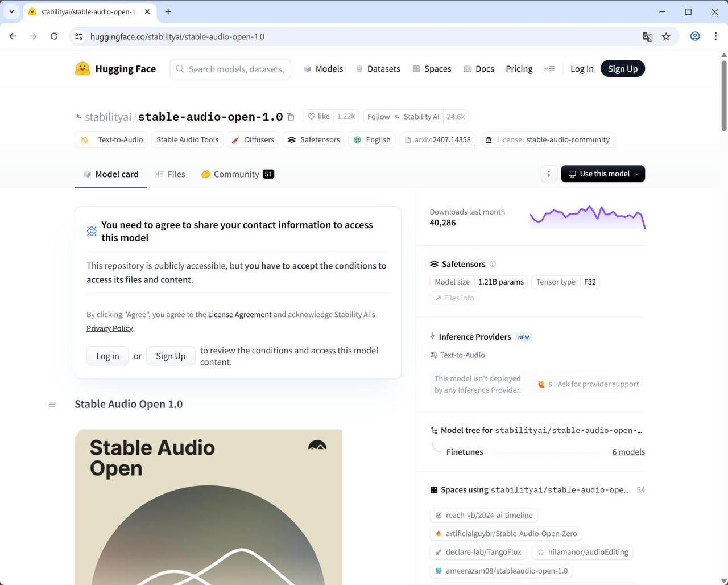Expand the additional navigation menu icon
Viewport: 728px width, 585px height.
pyautogui.click(x=549, y=69)
